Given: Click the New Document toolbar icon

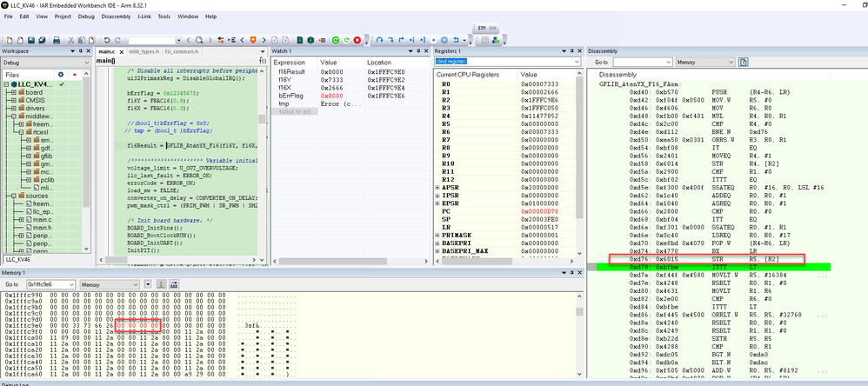Looking at the screenshot, I should [x=10, y=40].
